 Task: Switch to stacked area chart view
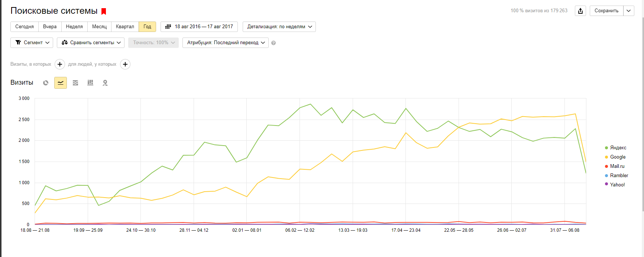pyautogui.click(x=75, y=83)
